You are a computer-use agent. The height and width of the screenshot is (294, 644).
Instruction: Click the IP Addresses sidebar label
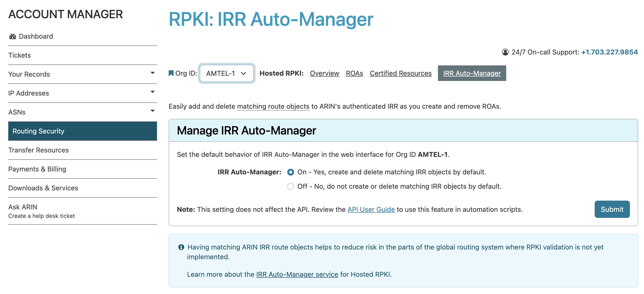point(28,93)
